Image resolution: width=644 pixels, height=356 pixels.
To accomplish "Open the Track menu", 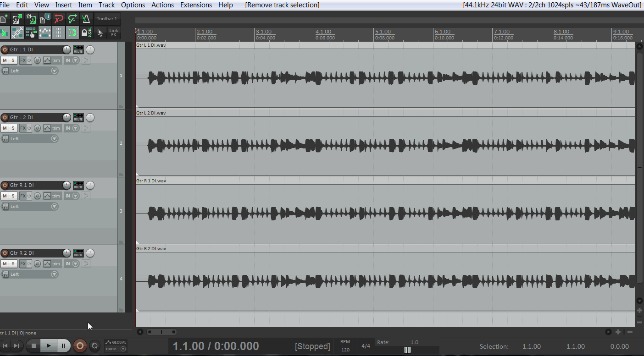I will pyautogui.click(x=106, y=5).
